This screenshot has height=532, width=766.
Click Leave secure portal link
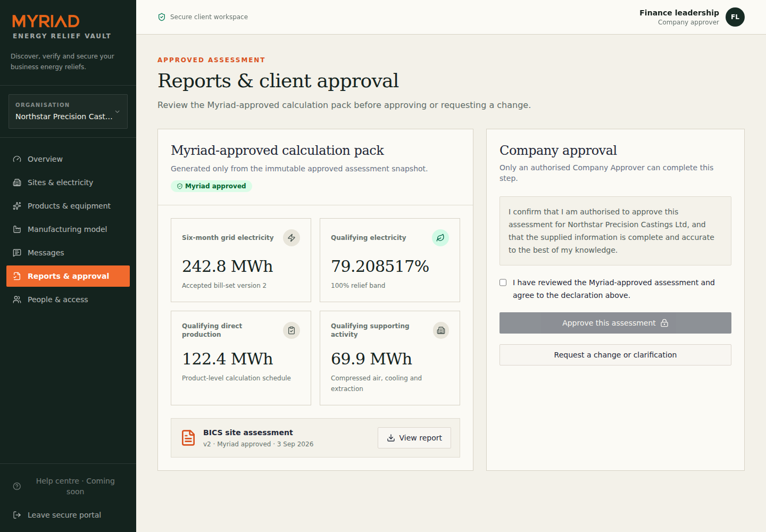[x=68, y=515]
